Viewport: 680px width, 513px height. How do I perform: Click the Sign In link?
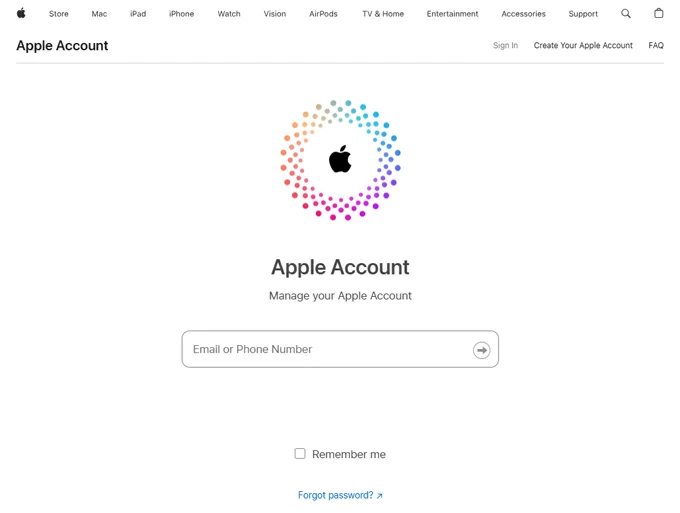click(x=505, y=46)
